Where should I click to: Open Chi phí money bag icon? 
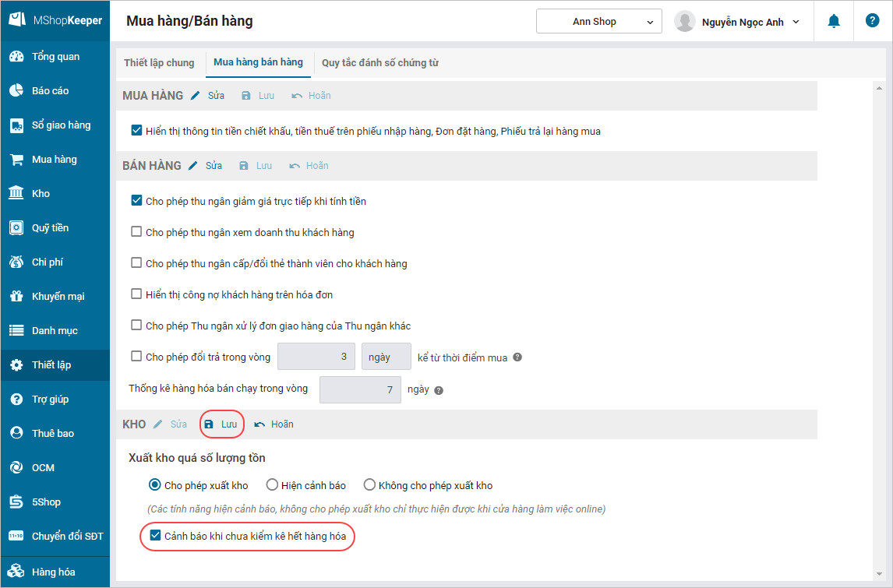[16, 262]
